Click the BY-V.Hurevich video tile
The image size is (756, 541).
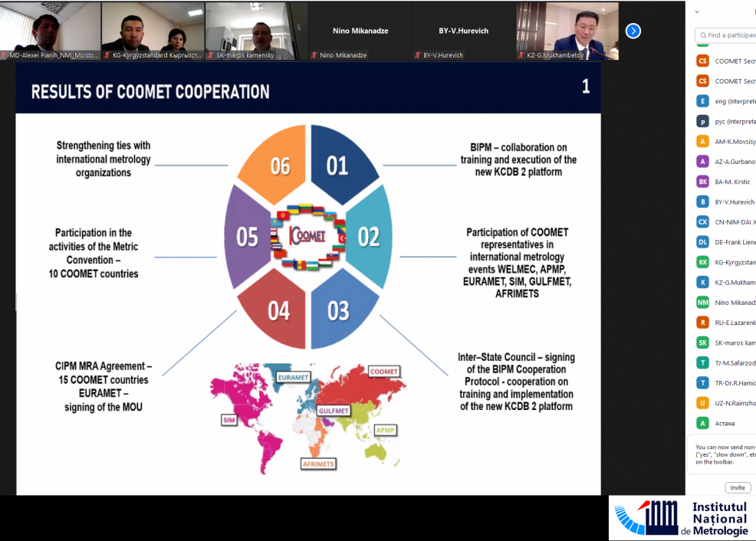click(x=463, y=31)
